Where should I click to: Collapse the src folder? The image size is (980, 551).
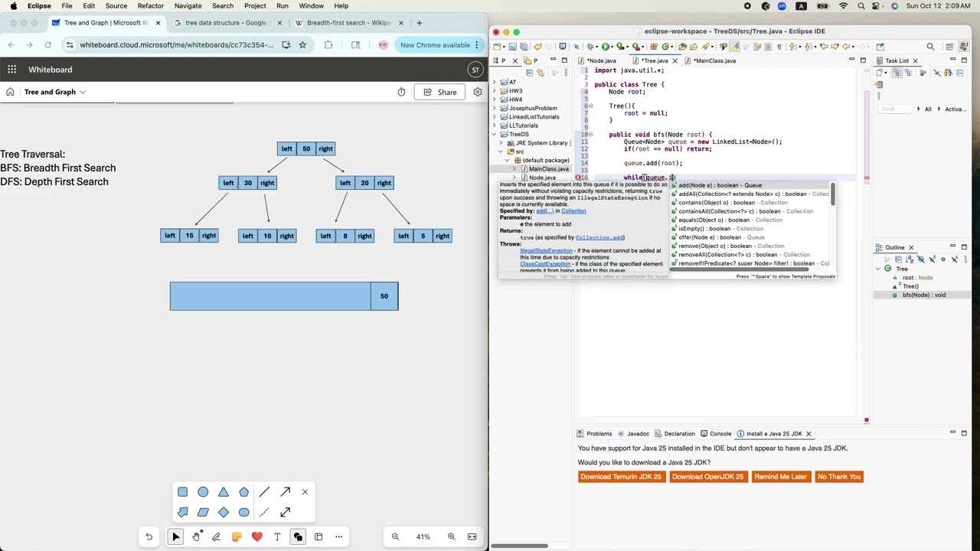point(501,152)
